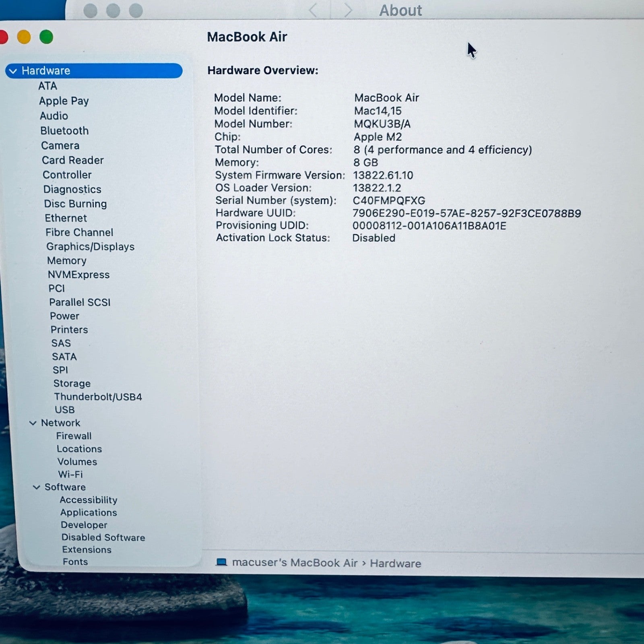644x644 pixels.
Task: Open the Audio hardware entry
Action: pyautogui.click(x=54, y=116)
